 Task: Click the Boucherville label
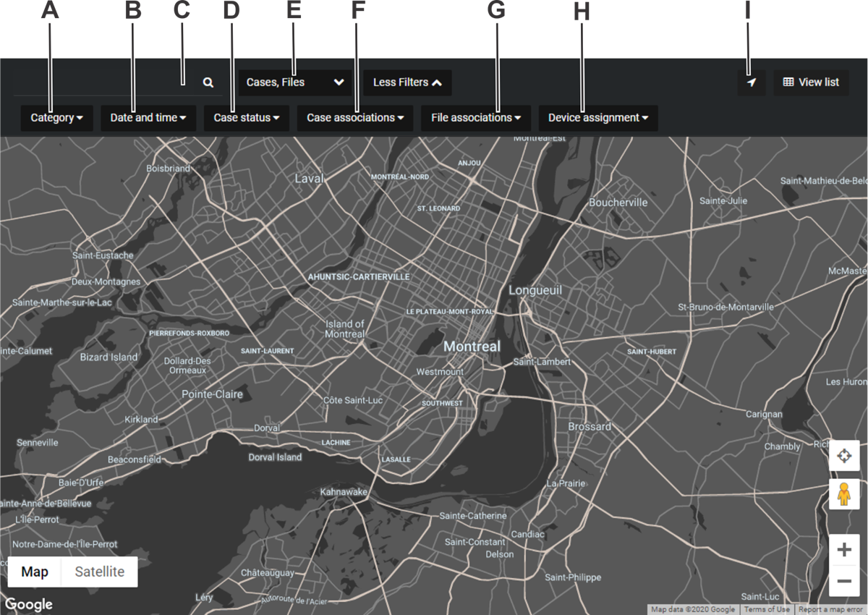(x=618, y=203)
